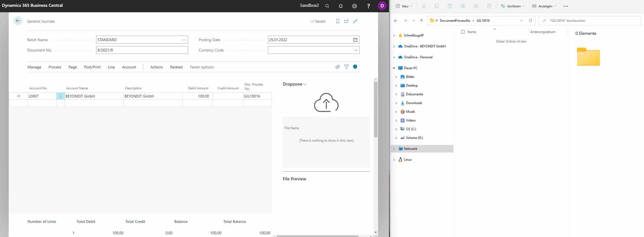Image resolution: width=644 pixels, height=237 pixels.
Task: Click the search magnifier in Business Central
Action: (x=327, y=6)
